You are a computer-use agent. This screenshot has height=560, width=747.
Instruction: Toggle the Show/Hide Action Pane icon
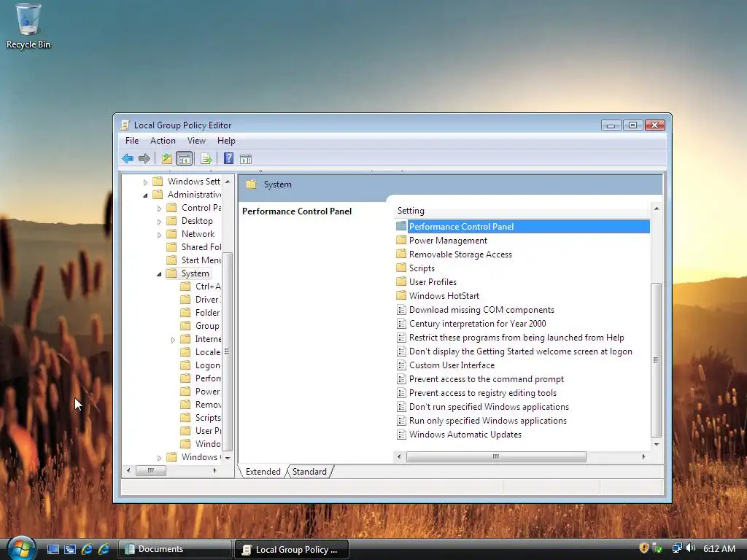pyautogui.click(x=246, y=159)
